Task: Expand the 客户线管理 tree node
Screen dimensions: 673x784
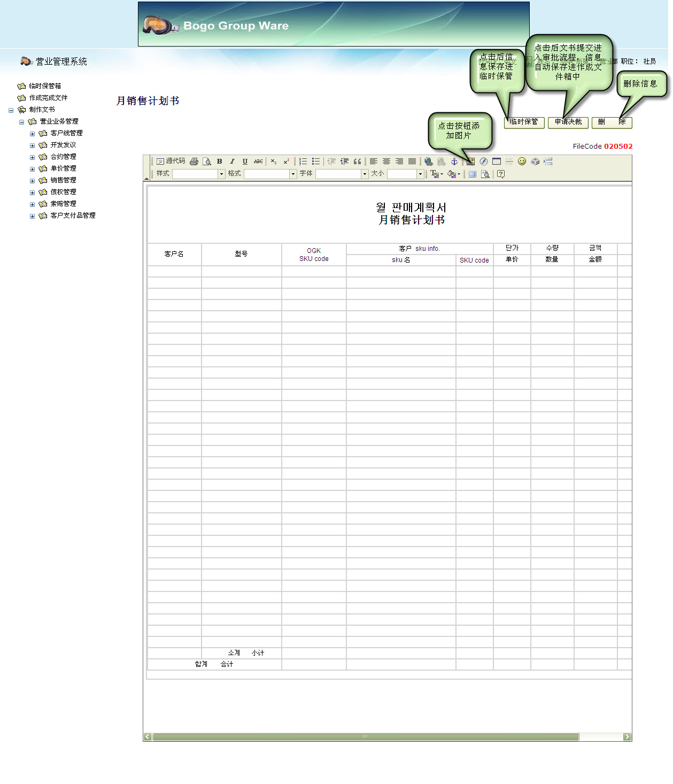Action: (32, 134)
